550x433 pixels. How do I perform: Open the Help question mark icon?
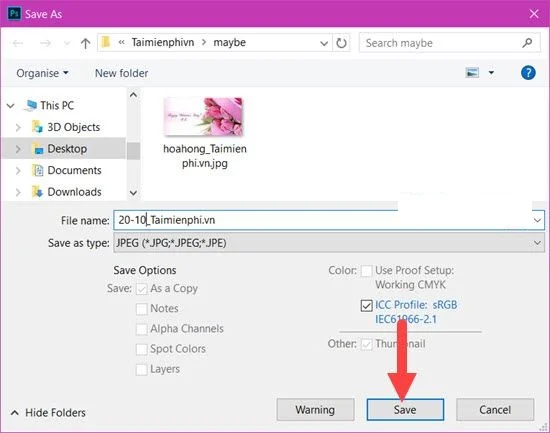528,73
